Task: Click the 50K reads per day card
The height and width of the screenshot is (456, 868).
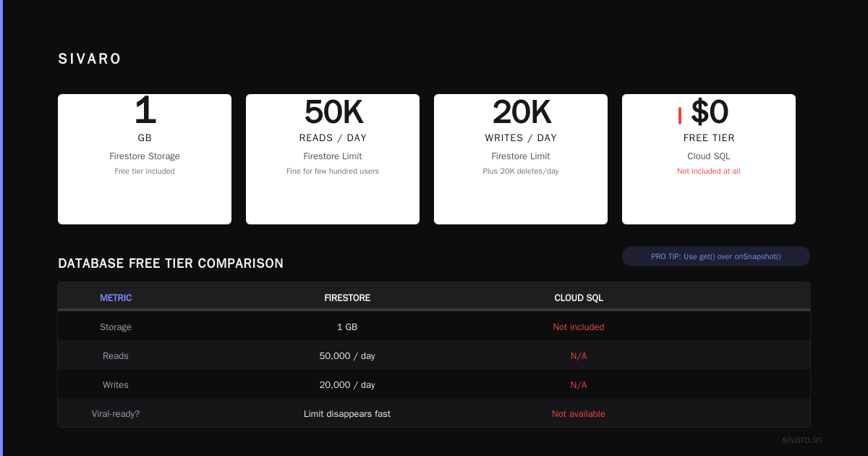Action: (333, 159)
